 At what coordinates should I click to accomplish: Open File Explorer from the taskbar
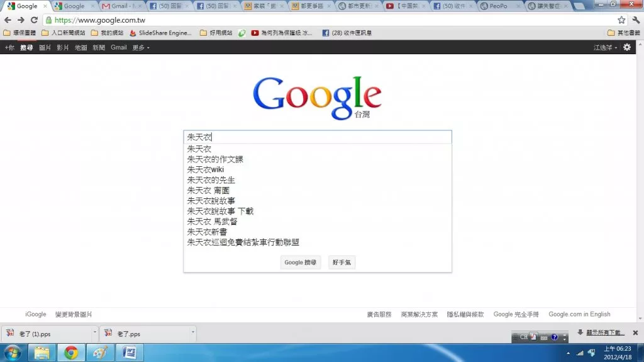coord(42,353)
